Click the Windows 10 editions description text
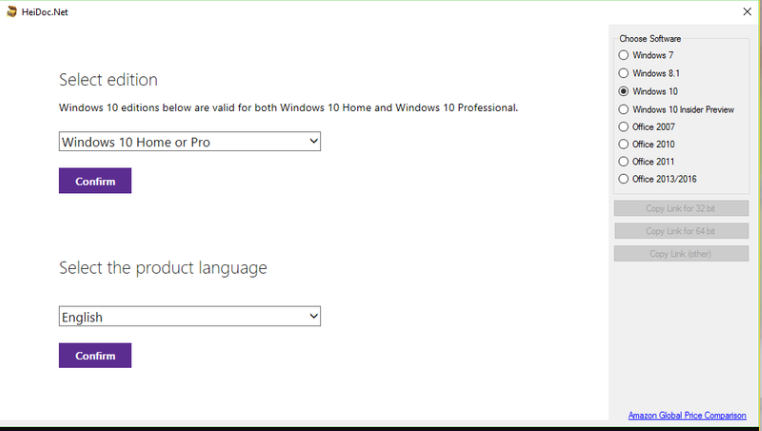This screenshot has width=762, height=431. [x=289, y=108]
